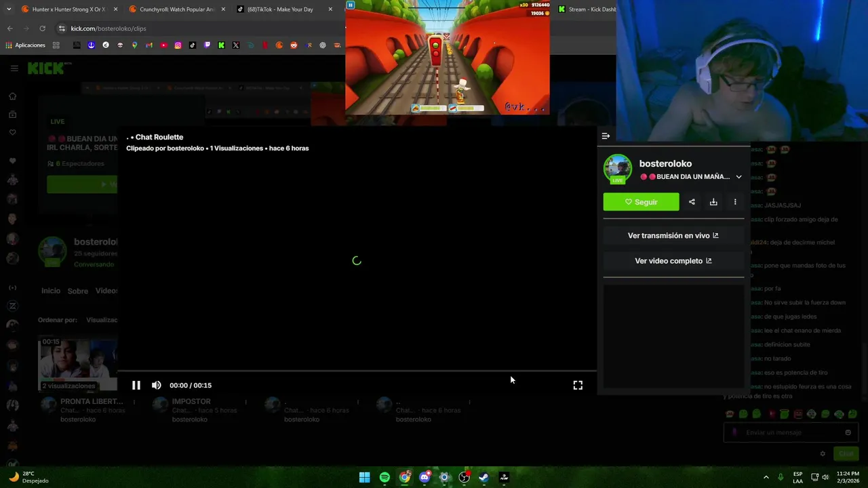Switch to Stream Kick Dashboard tab
The height and width of the screenshot is (488, 868).
point(587,9)
